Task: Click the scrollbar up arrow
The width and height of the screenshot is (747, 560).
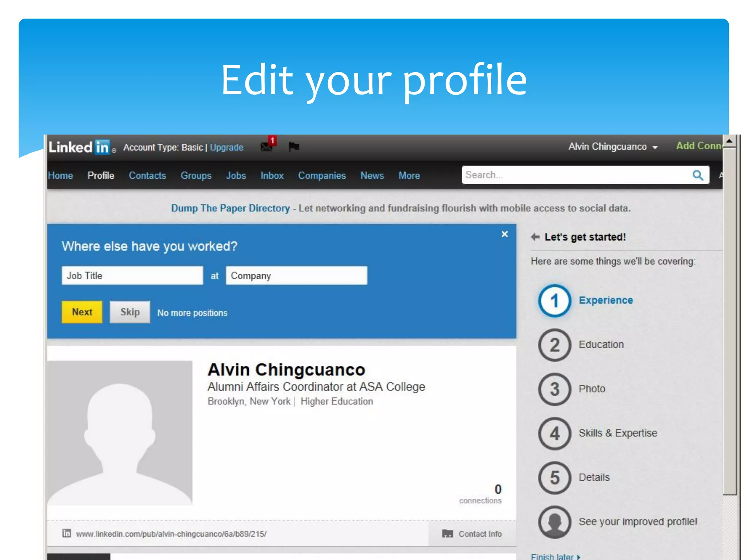Action: 729,141
